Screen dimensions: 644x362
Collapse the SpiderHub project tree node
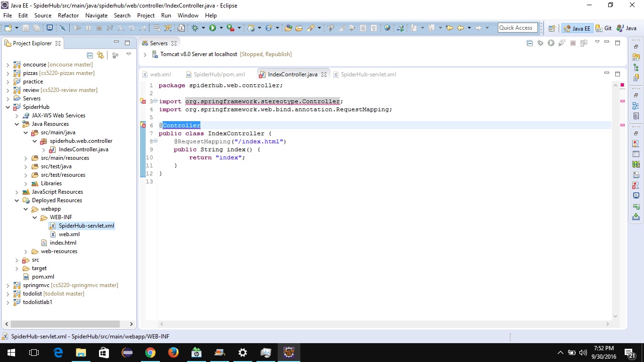8,107
